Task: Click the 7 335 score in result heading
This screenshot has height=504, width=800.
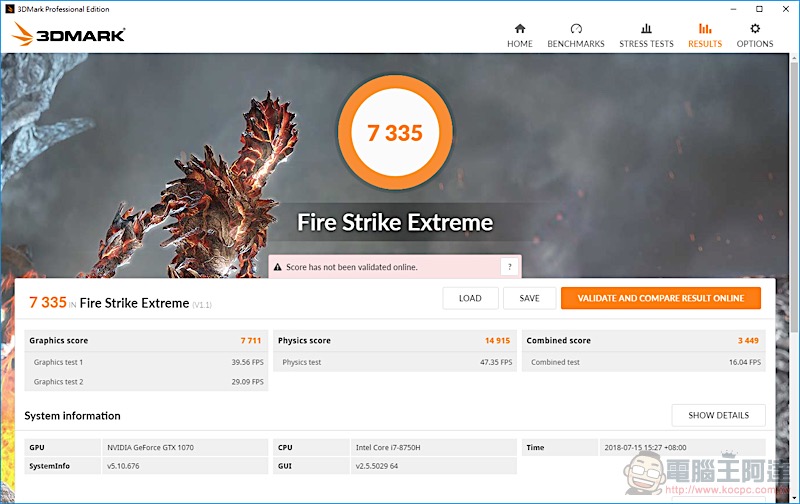Action: [x=47, y=303]
